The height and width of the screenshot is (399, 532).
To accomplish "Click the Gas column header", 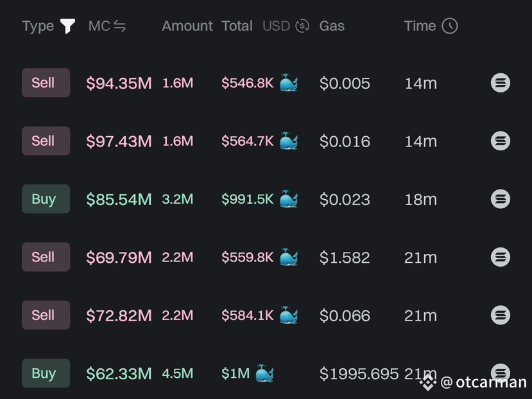I will tap(332, 26).
